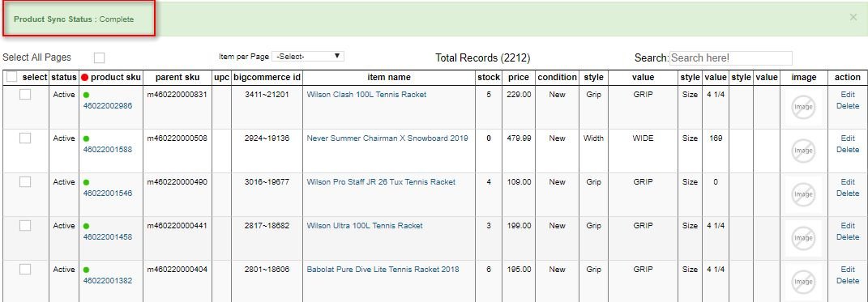Viewport: 868px width, 302px height.
Task: Check the Never Summer Chairman X row checkbox
Action: (x=25, y=138)
